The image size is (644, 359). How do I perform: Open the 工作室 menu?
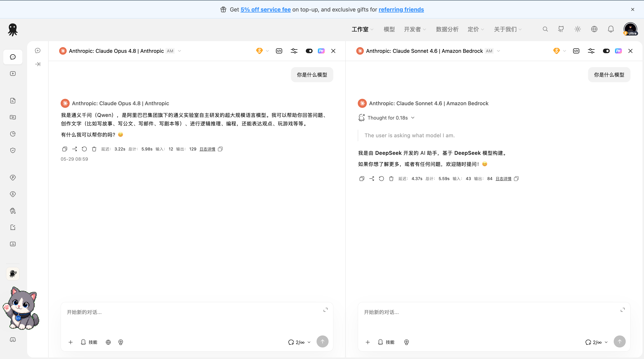point(362,29)
